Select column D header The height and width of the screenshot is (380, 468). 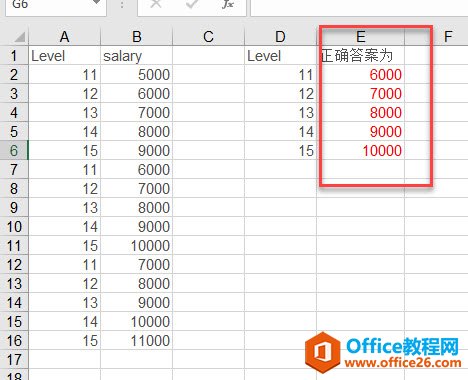coord(281,36)
